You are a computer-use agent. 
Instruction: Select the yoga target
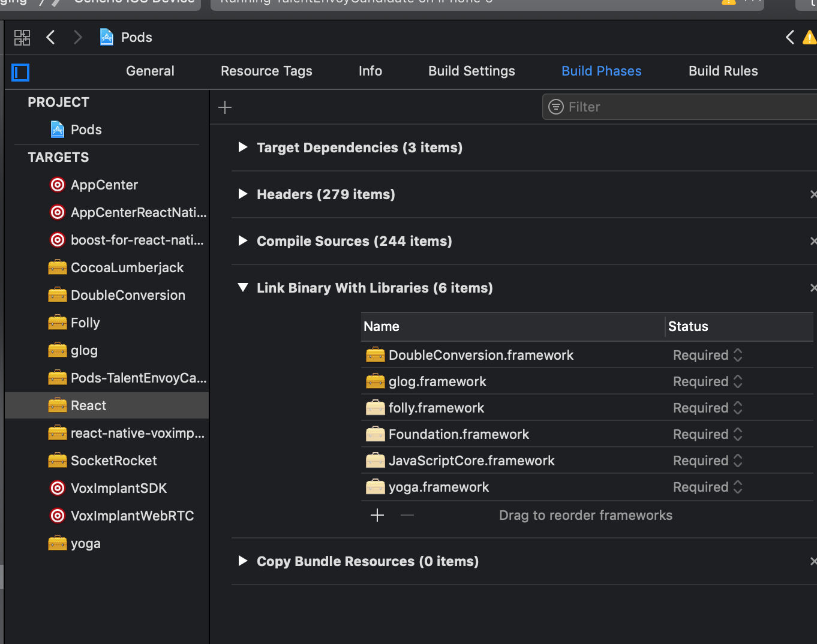click(107, 543)
